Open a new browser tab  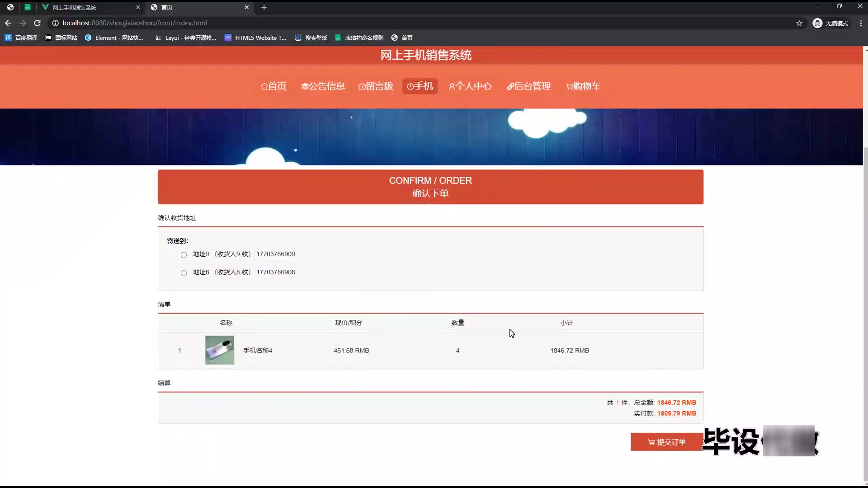pos(264,7)
